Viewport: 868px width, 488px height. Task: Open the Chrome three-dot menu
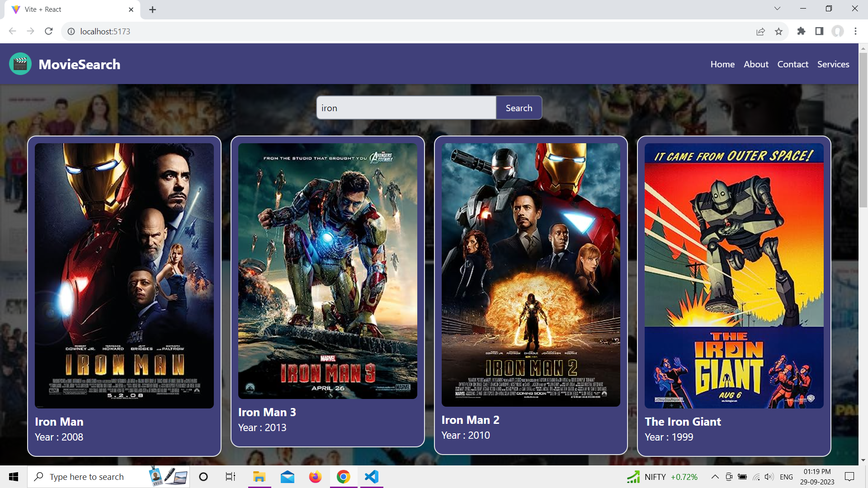(x=855, y=31)
